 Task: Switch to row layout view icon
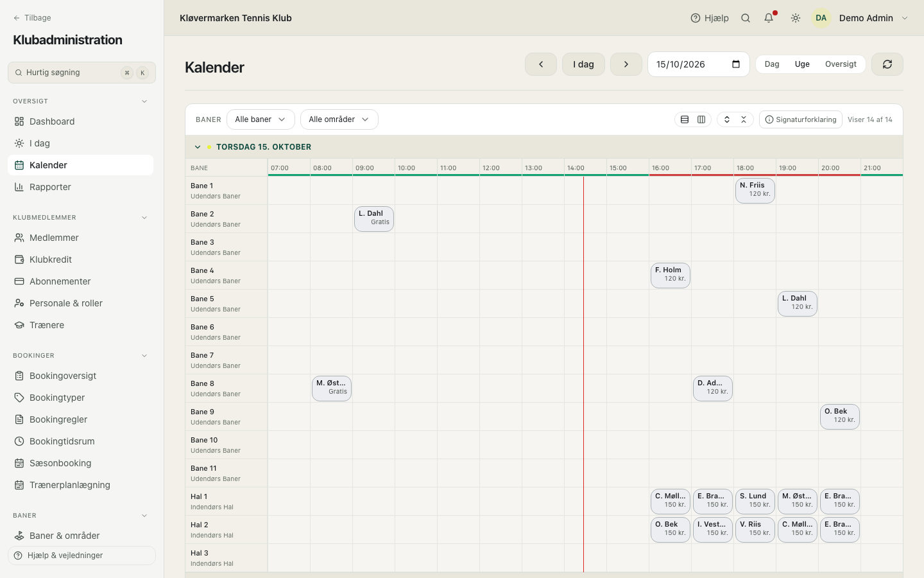pos(685,119)
